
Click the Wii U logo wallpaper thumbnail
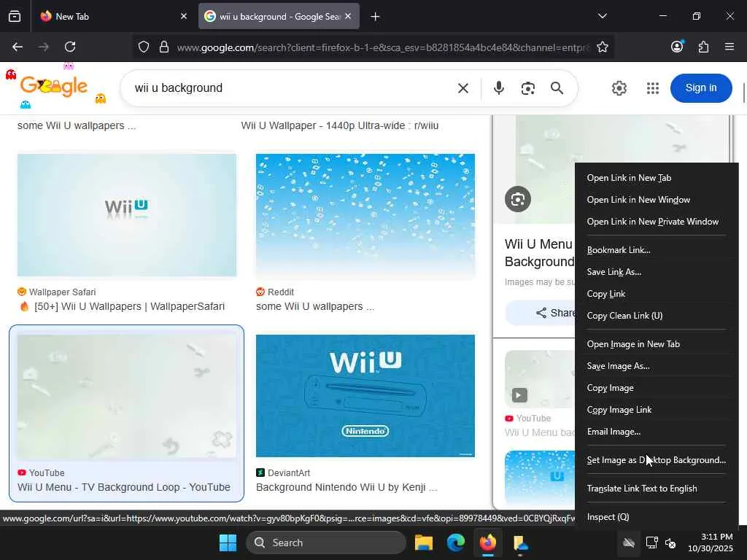127,215
